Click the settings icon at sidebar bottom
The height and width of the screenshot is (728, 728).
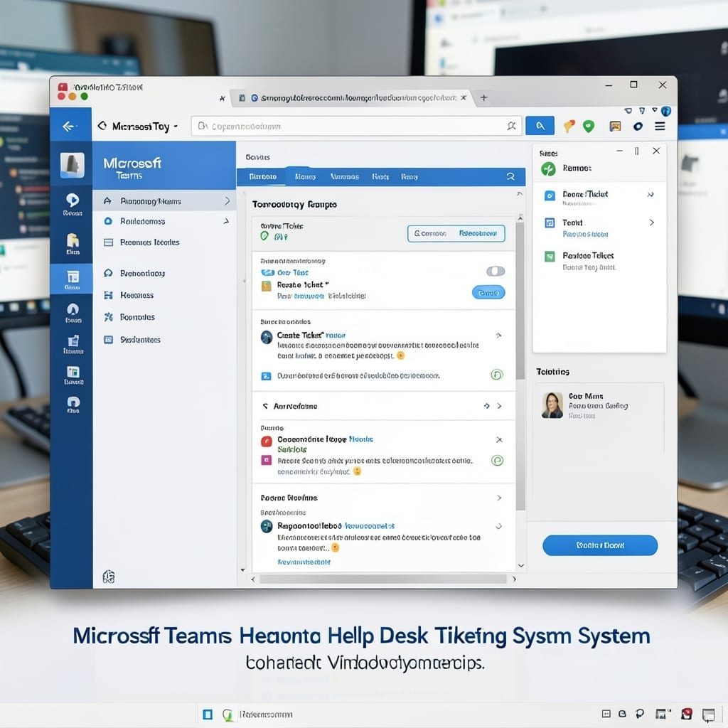click(109, 577)
